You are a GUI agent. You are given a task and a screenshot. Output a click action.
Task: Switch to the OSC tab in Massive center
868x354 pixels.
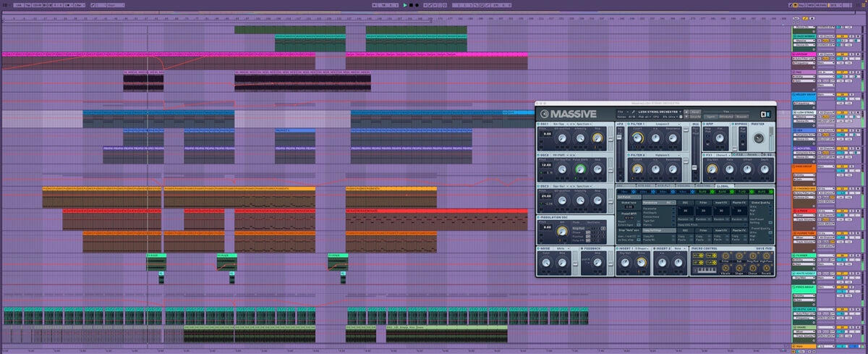click(x=626, y=185)
